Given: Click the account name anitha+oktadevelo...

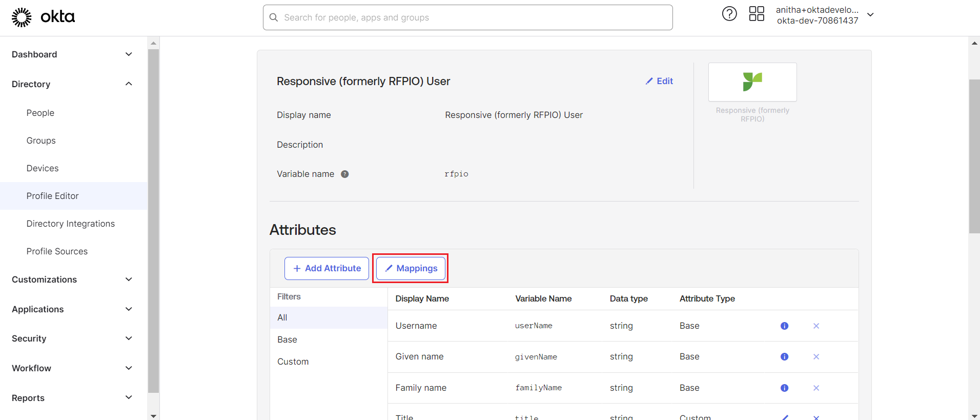Looking at the screenshot, I should pos(817,10).
